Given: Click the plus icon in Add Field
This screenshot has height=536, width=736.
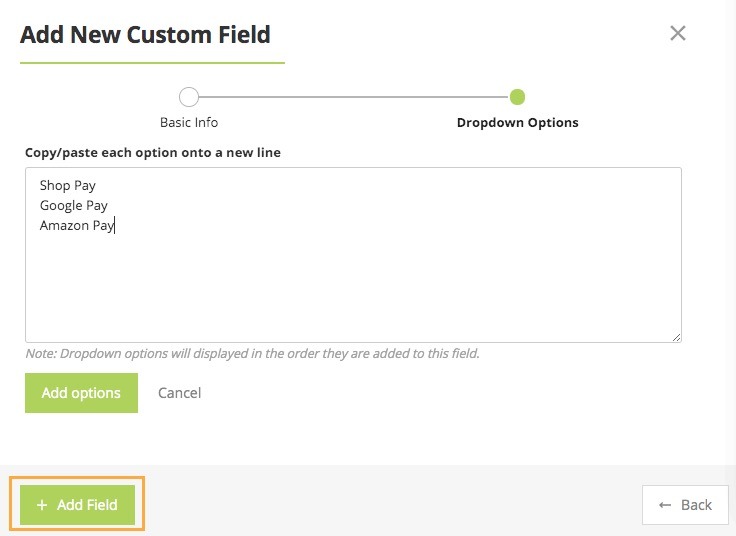Looking at the screenshot, I should coord(42,505).
